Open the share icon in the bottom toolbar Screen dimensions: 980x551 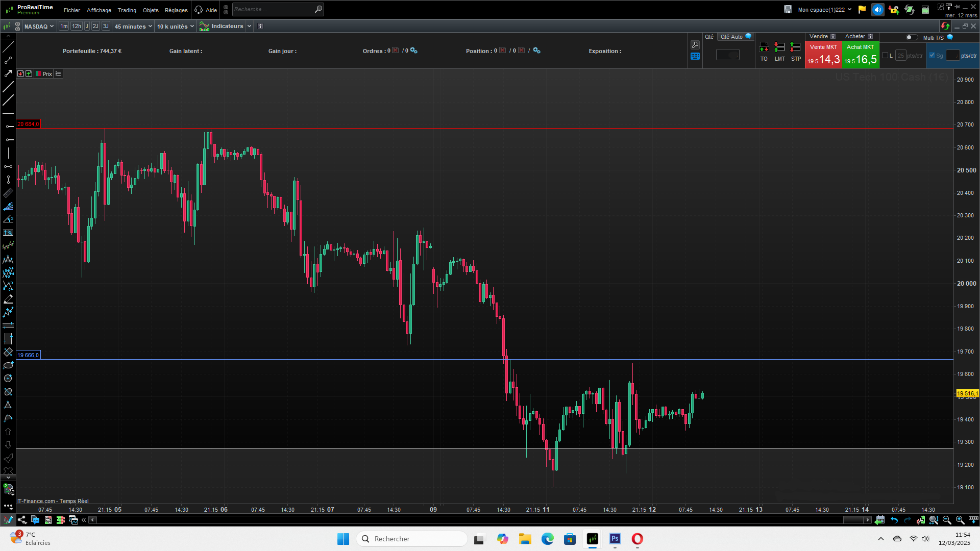pos(22,520)
